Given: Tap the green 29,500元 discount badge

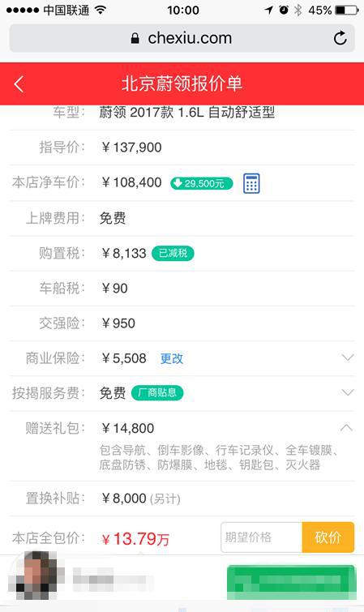Looking at the screenshot, I should (202, 183).
